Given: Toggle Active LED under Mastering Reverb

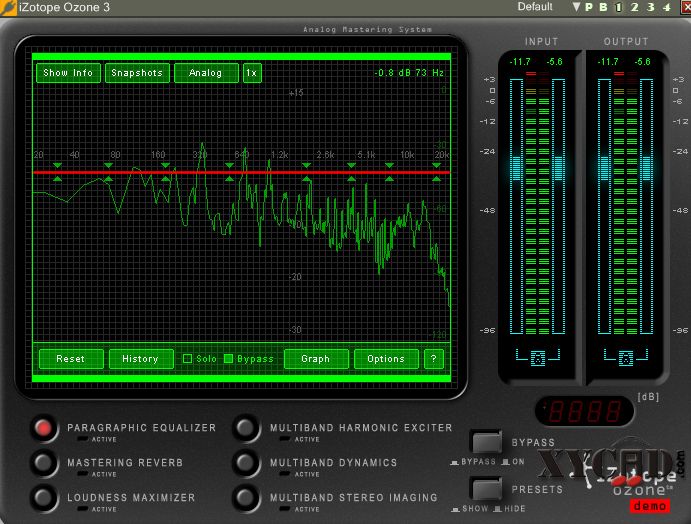Looking at the screenshot, I should (82, 474).
